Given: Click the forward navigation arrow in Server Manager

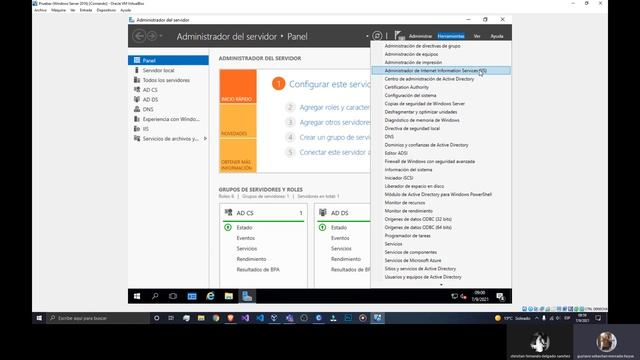Looking at the screenshot, I should click(151, 36).
